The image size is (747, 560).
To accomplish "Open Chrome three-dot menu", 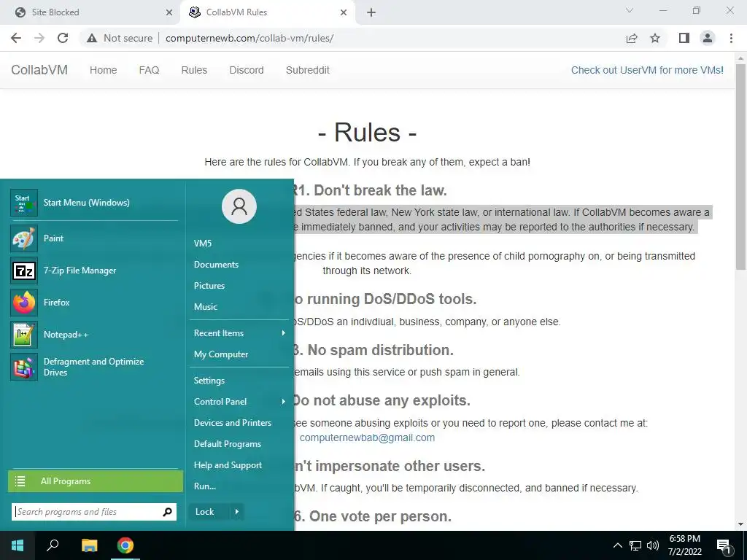I will [731, 38].
